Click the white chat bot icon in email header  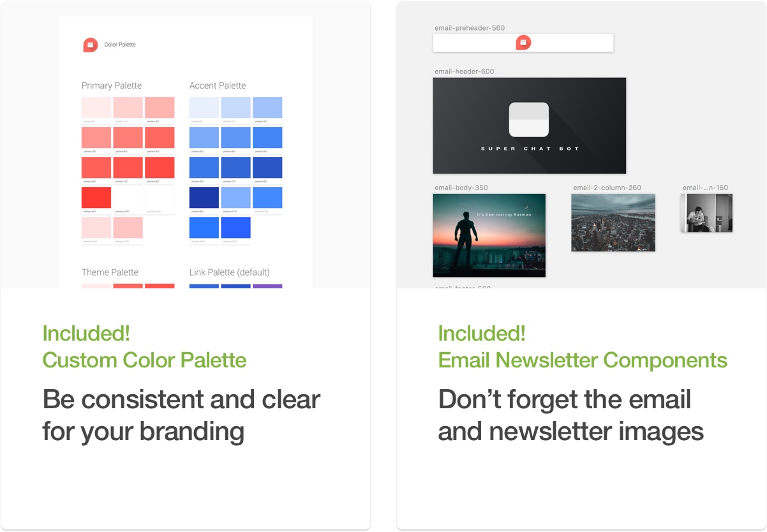529,119
